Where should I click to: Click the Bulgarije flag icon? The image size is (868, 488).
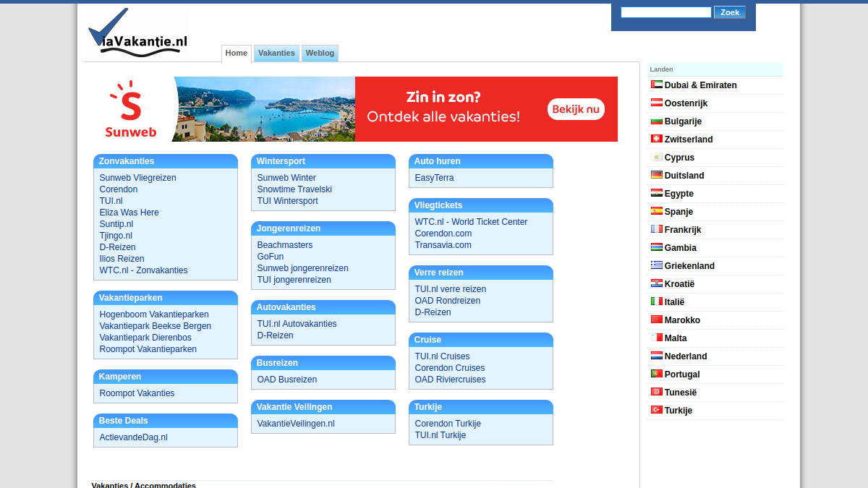(x=656, y=121)
